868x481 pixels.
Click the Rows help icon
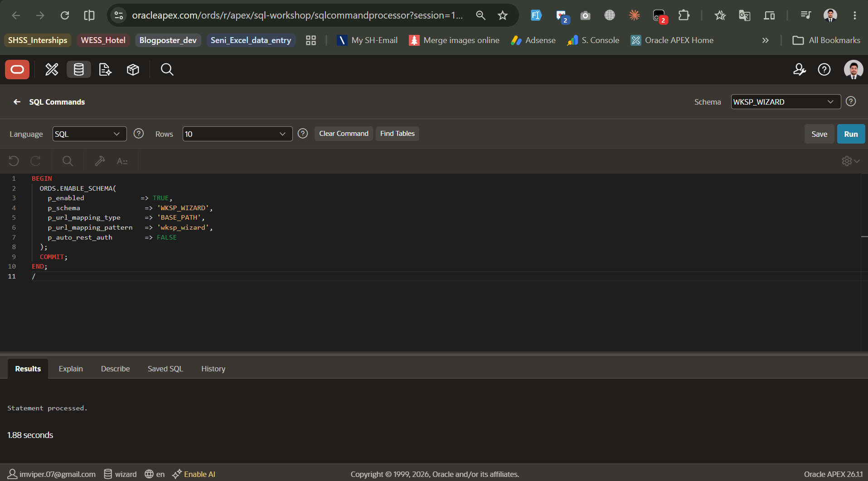[x=303, y=134]
